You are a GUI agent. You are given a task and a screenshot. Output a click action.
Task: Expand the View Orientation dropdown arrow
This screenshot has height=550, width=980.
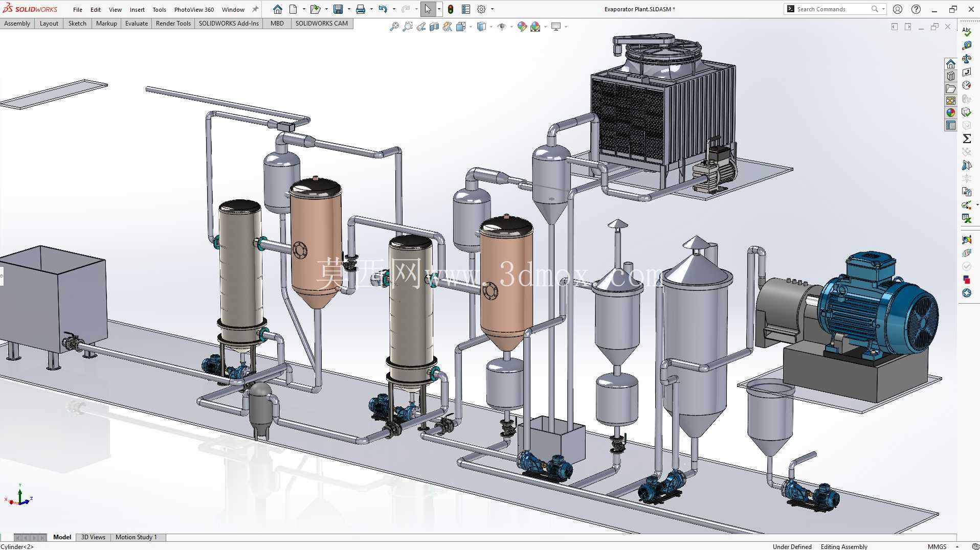[471, 27]
